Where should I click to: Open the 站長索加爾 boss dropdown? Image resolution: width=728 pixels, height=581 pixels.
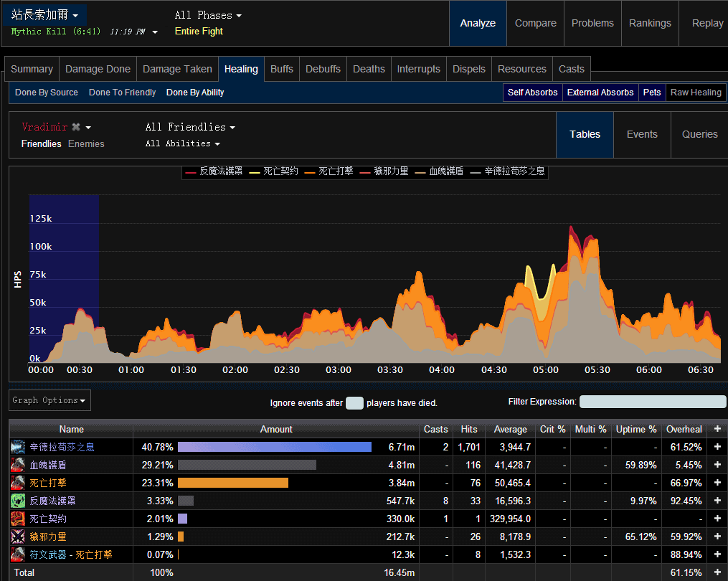tap(44, 15)
